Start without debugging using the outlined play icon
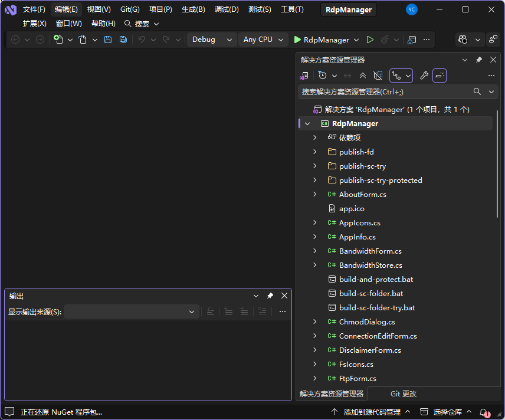Viewport: 505px width, 420px height. (370, 40)
